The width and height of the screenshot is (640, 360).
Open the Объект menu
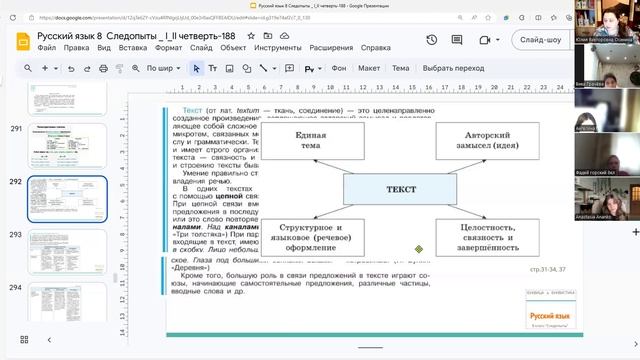click(x=233, y=48)
